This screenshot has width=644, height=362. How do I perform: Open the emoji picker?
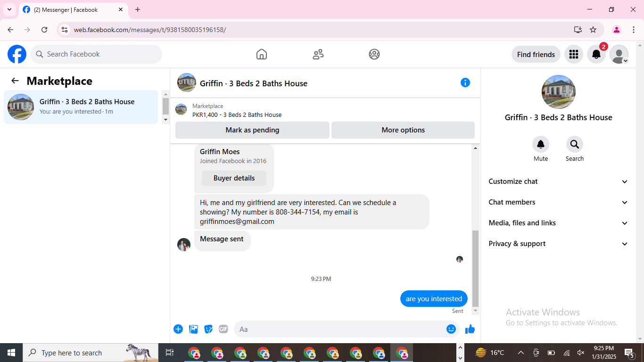coord(451,329)
